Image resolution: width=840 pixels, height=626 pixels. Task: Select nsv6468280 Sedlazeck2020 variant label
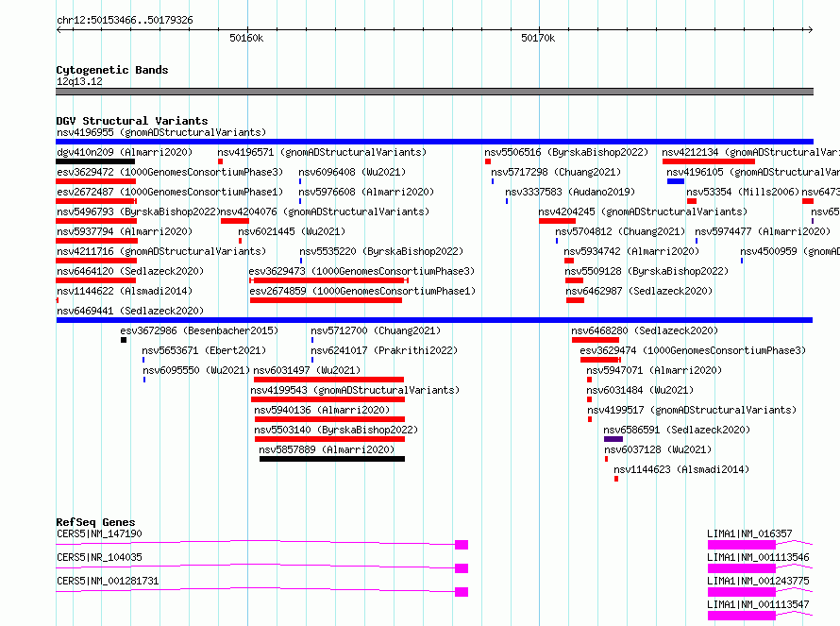(645, 330)
